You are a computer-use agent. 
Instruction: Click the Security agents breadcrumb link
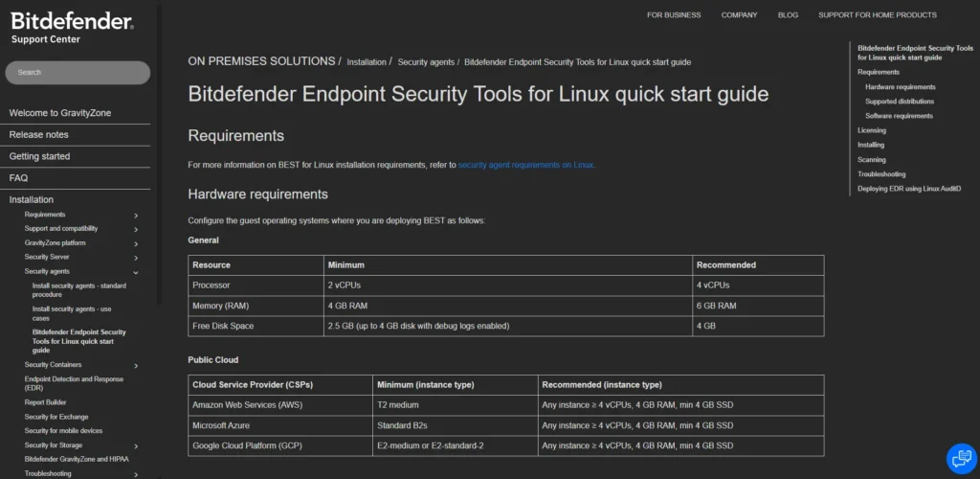[x=426, y=62]
